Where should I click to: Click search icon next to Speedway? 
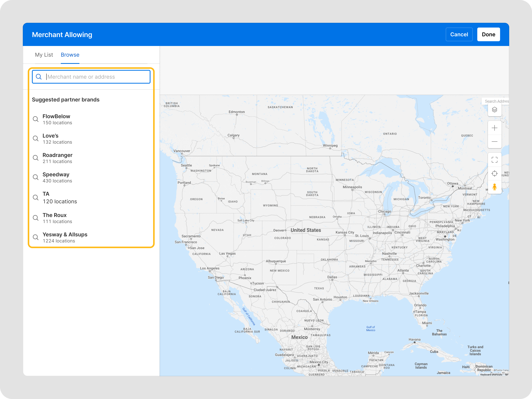click(x=36, y=177)
